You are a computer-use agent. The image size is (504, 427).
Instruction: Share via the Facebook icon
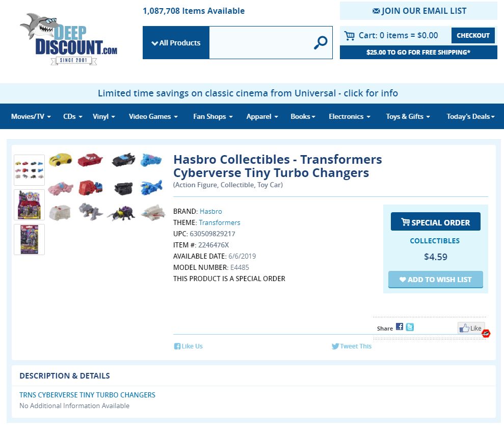pyautogui.click(x=400, y=326)
